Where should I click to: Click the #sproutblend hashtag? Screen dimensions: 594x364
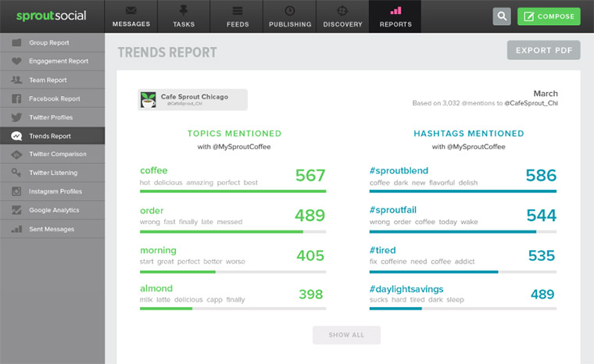[399, 170]
